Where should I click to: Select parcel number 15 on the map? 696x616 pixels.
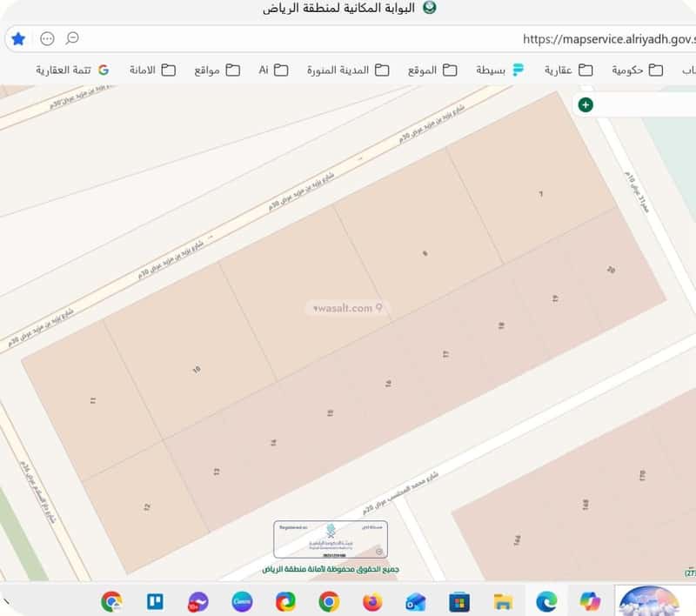click(331, 413)
